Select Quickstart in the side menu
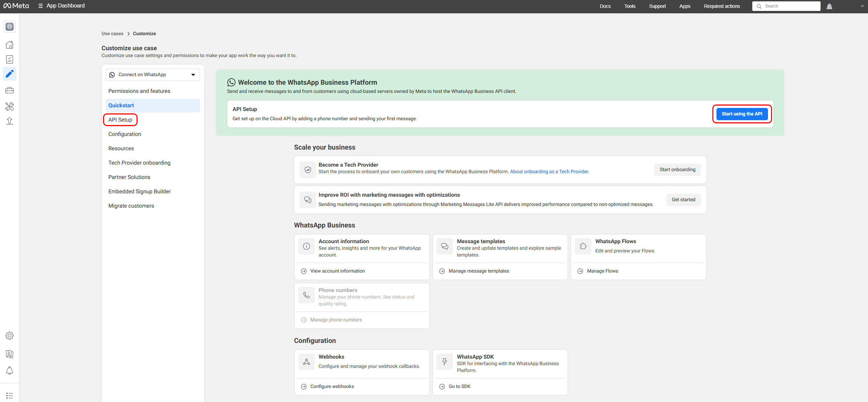This screenshot has width=868, height=402. (x=153, y=106)
